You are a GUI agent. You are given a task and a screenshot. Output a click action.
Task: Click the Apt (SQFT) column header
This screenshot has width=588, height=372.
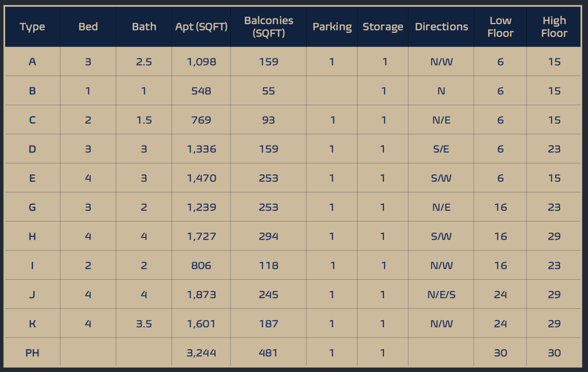point(201,27)
